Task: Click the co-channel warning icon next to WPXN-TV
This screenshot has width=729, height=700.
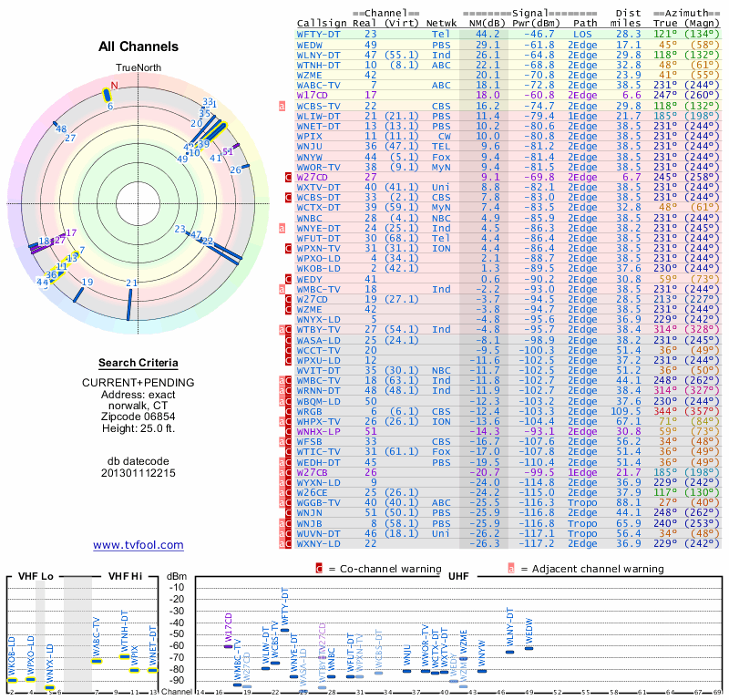Action: point(288,248)
